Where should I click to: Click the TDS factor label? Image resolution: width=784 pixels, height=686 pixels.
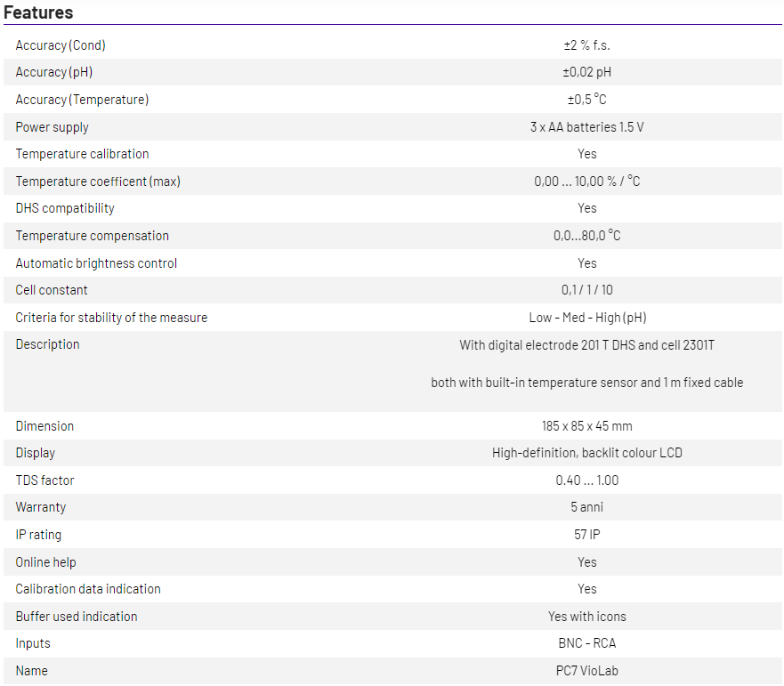coord(44,480)
